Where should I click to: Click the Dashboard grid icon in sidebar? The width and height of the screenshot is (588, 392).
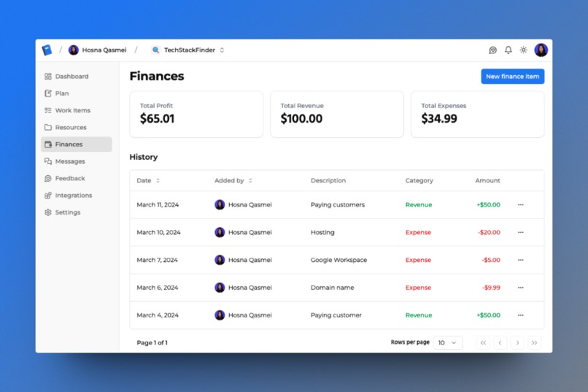coord(48,77)
